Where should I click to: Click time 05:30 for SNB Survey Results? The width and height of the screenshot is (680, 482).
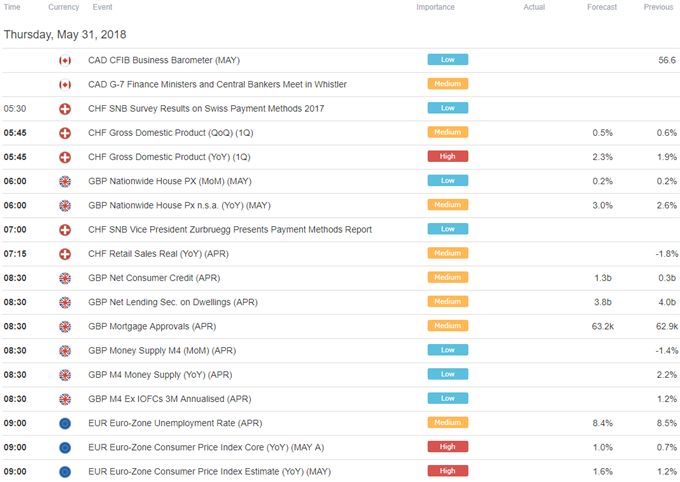pyautogui.click(x=15, y=109)
